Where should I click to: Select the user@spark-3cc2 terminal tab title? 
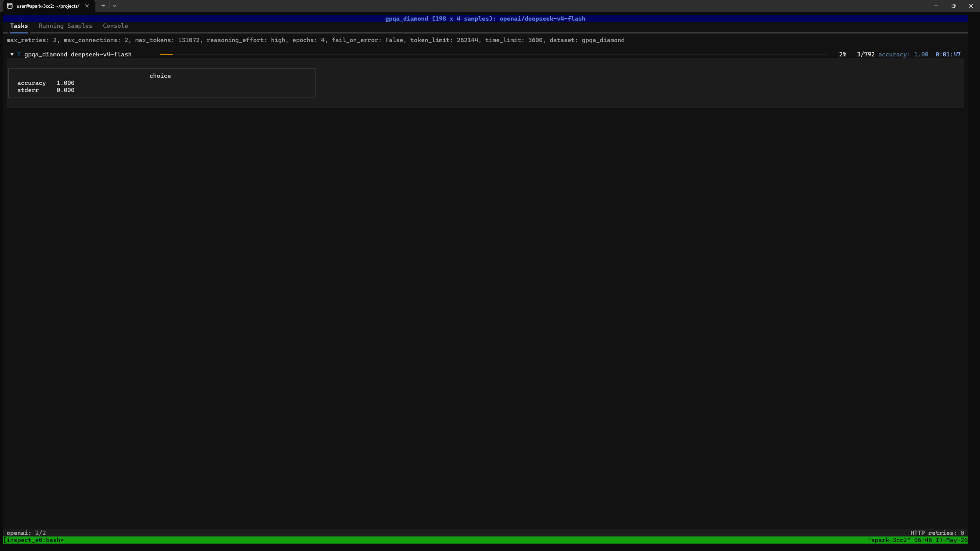tap(48, 6)
